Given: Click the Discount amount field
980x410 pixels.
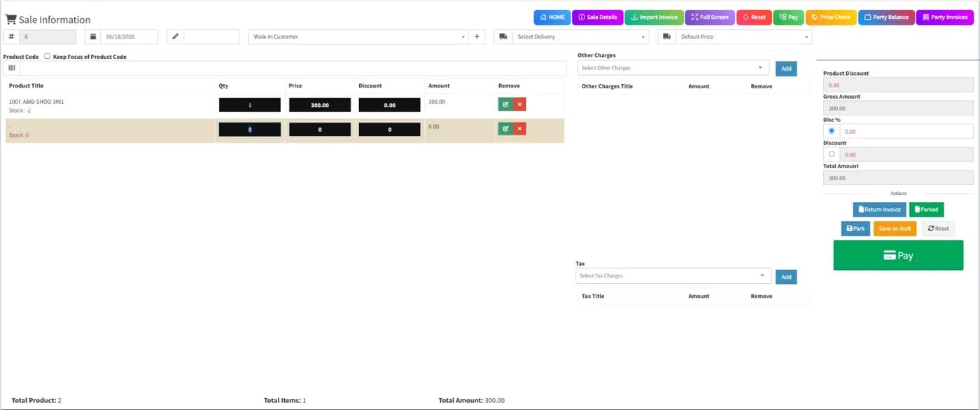Looking at the screenshot, I should click(906, 154).
